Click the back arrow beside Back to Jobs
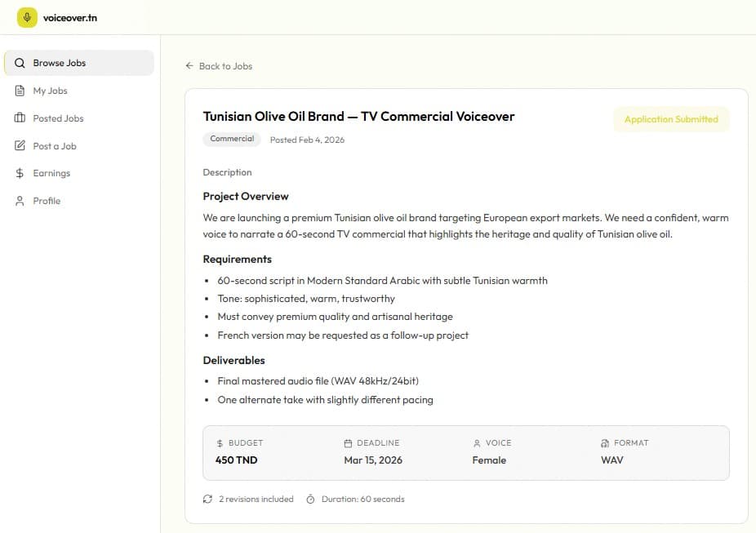The height and width of the screenshot is (533, 756). click(189, 66)
